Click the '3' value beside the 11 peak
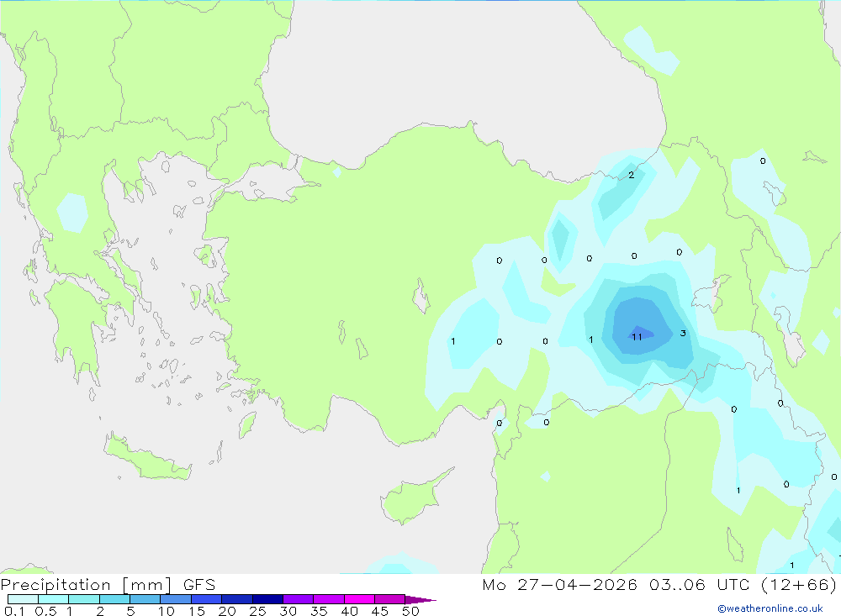This screenshot has width=841, height=616. 683,333
